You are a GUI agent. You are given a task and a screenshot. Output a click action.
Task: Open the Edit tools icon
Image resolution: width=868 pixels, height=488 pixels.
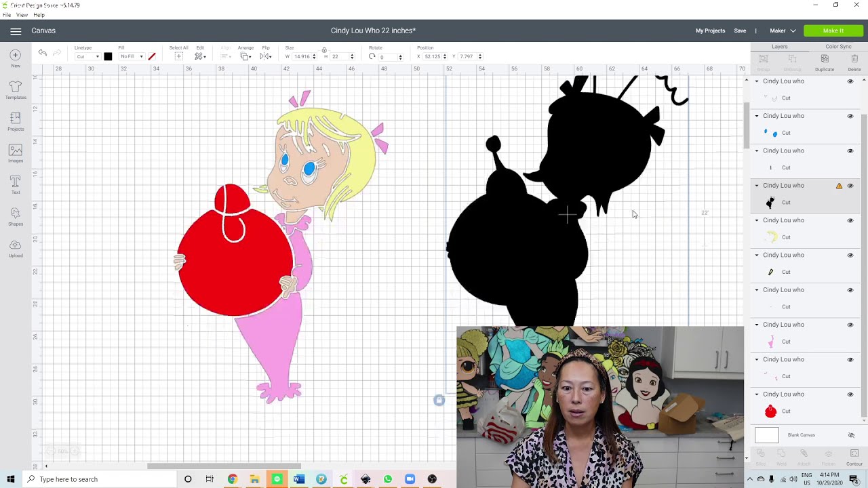(199, 56)
